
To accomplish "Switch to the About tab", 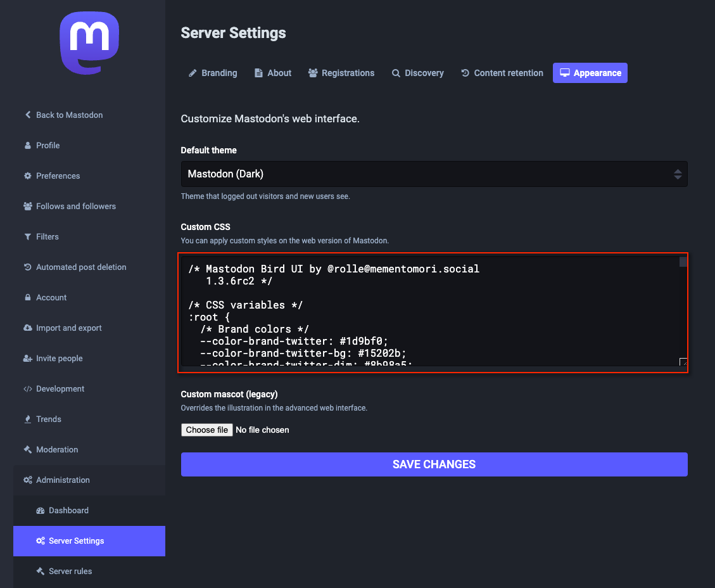I will [273, 73].
